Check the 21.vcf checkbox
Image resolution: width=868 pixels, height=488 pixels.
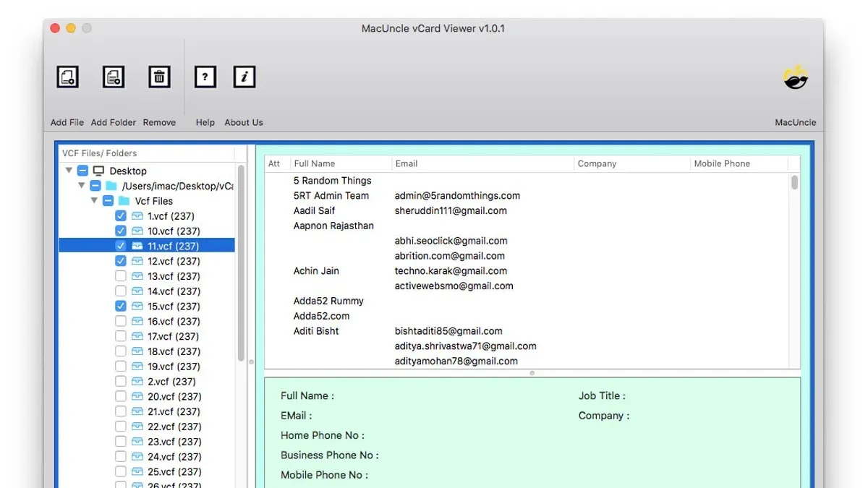tap(121, 412)
